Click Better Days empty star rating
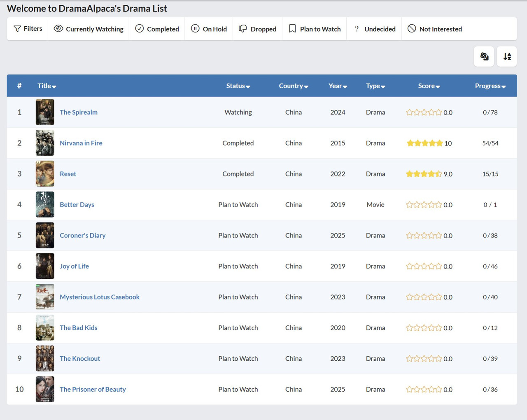 point(424,205)
